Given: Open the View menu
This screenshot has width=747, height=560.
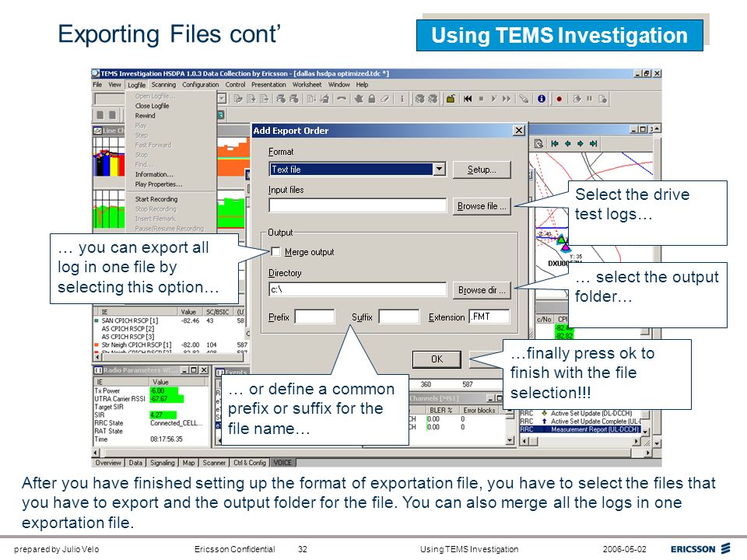Looking at the screenshot, I should (x=115, y=85).
